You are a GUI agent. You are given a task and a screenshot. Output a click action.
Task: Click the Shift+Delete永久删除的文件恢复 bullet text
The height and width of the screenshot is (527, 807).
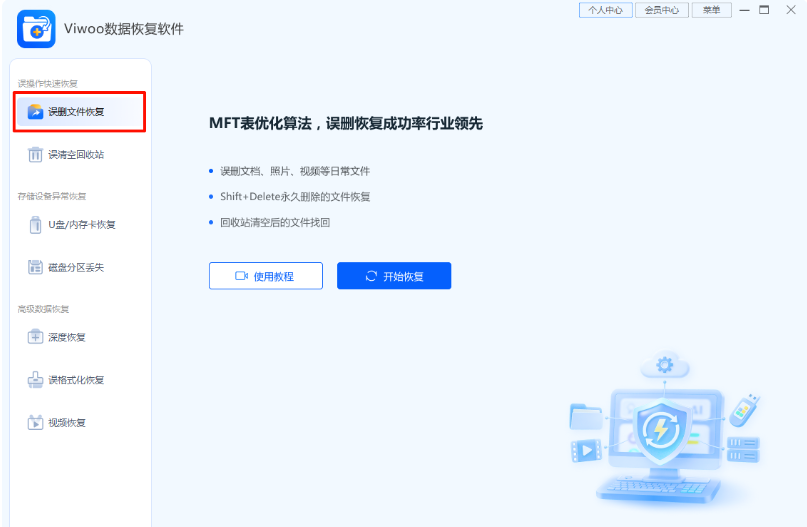click(x=295, y=197)
